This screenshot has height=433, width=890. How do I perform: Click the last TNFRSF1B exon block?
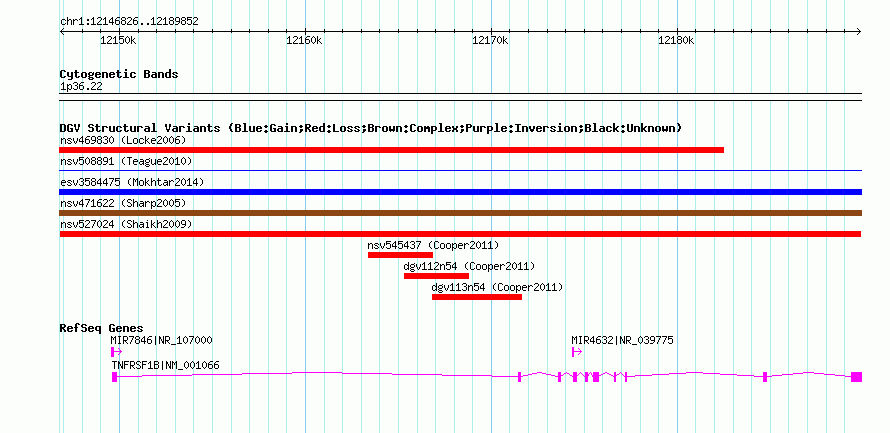pyautogui.click(x=857, y=377)
